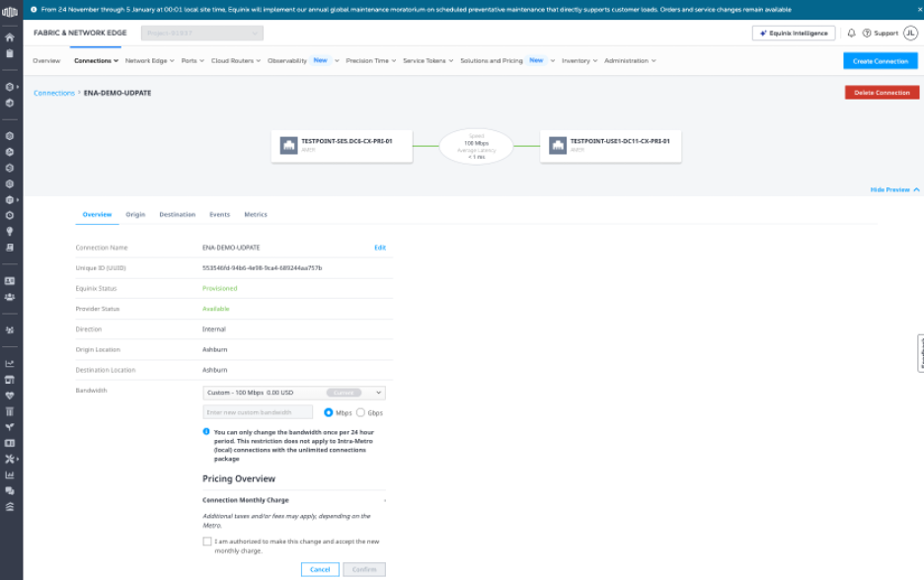Click the Home icon in the sidebar

tap(10, 37)
